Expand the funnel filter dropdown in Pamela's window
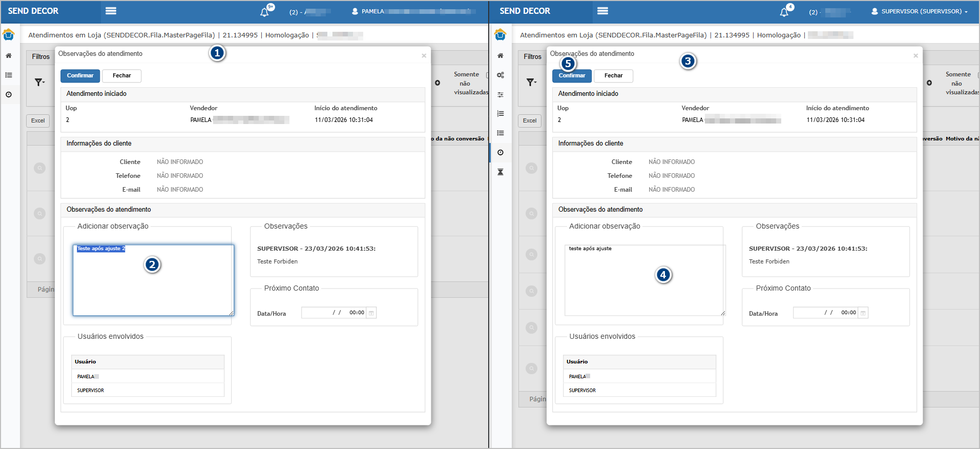 tap(39, 82)
